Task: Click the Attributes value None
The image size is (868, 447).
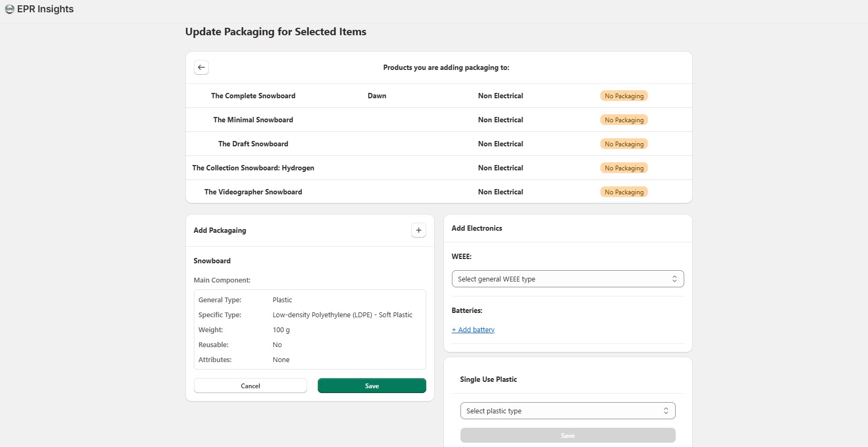Action: click(x=281, y=359)
